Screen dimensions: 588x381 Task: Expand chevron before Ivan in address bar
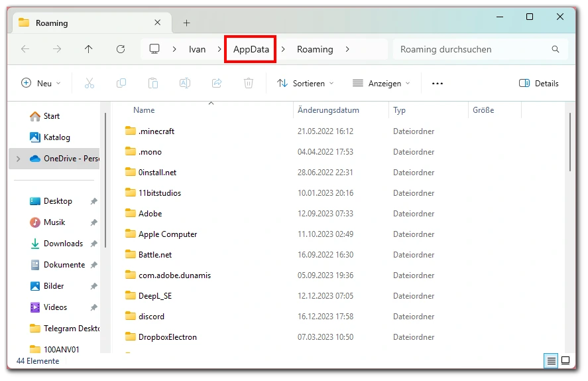(x=174, y=49)
